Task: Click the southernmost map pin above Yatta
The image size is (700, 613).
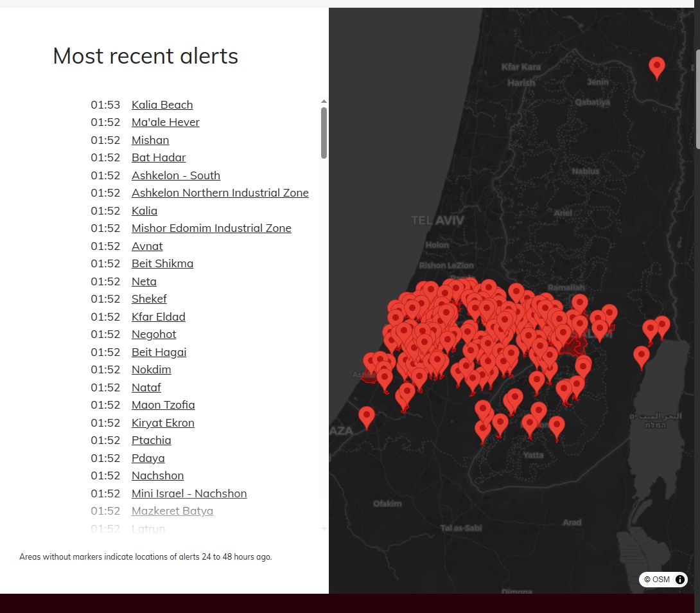Action: pos(482,432)
